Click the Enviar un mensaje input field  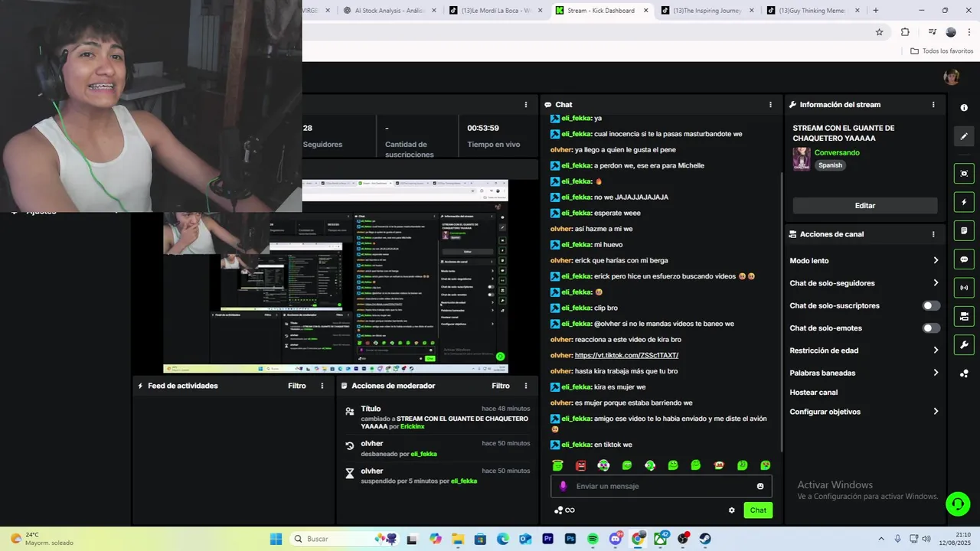tap(661, 486)
